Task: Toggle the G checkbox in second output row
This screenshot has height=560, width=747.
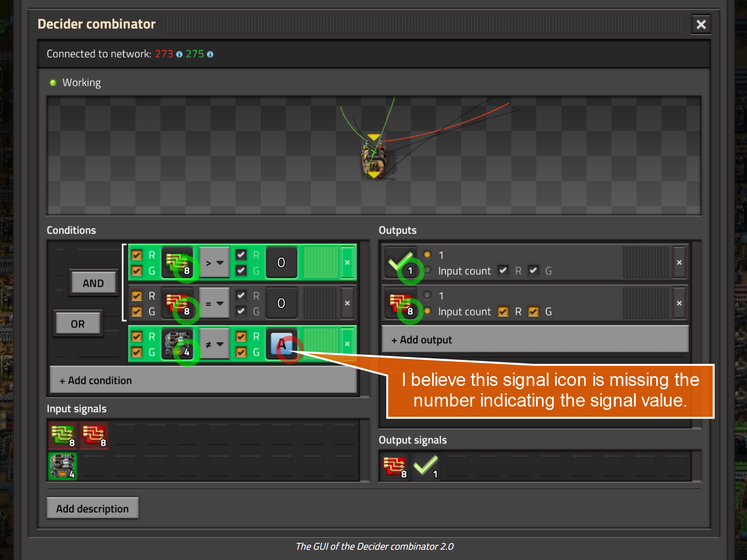Action: [x=533, y=312]
